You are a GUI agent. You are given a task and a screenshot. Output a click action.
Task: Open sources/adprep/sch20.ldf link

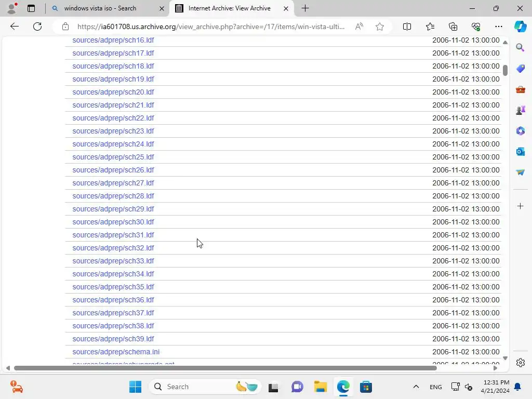[x=113, y=92]
